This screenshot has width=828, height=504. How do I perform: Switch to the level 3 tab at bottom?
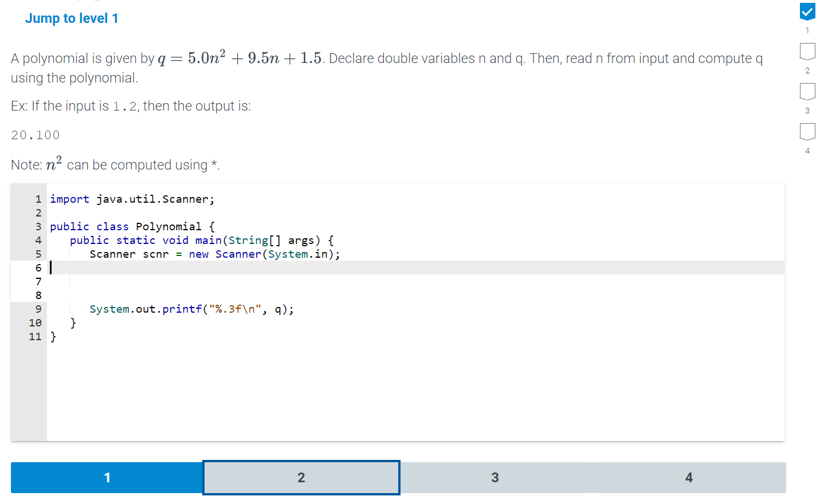pos(495,477)
